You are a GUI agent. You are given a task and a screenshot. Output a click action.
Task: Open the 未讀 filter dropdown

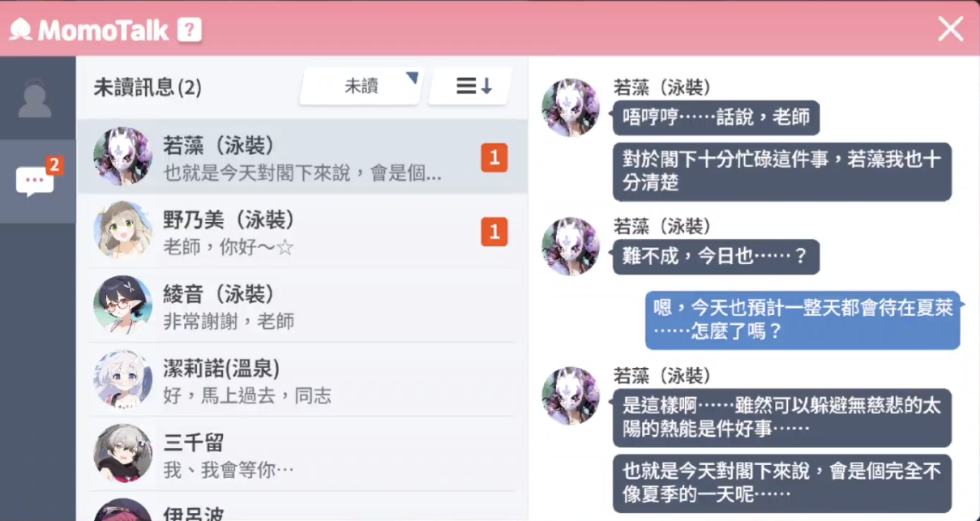pos(362,86)
